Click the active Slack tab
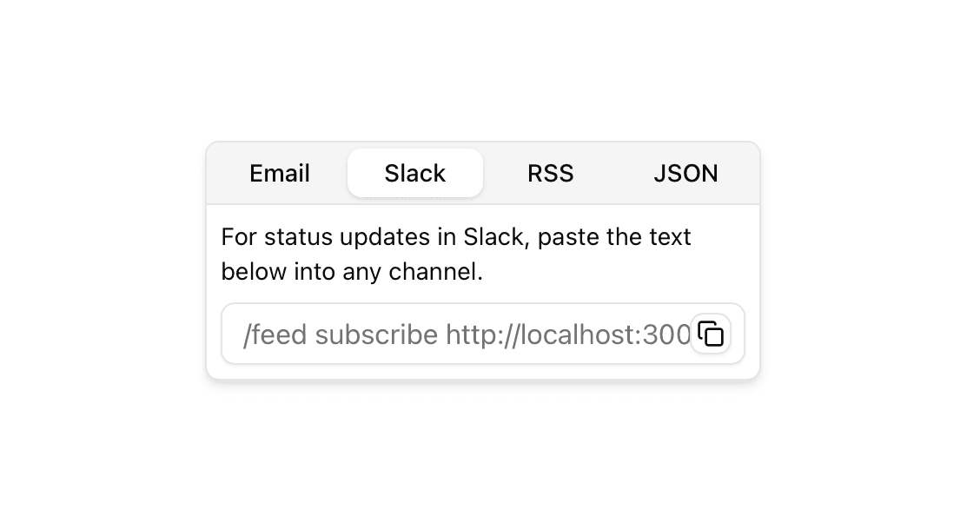 tap(414, 173)
